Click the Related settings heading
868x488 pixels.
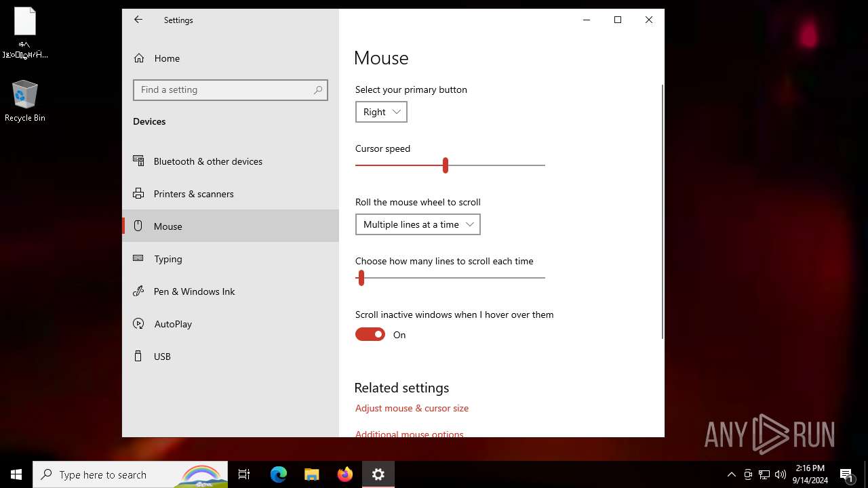pyautogui.click(x=401, y=388)
